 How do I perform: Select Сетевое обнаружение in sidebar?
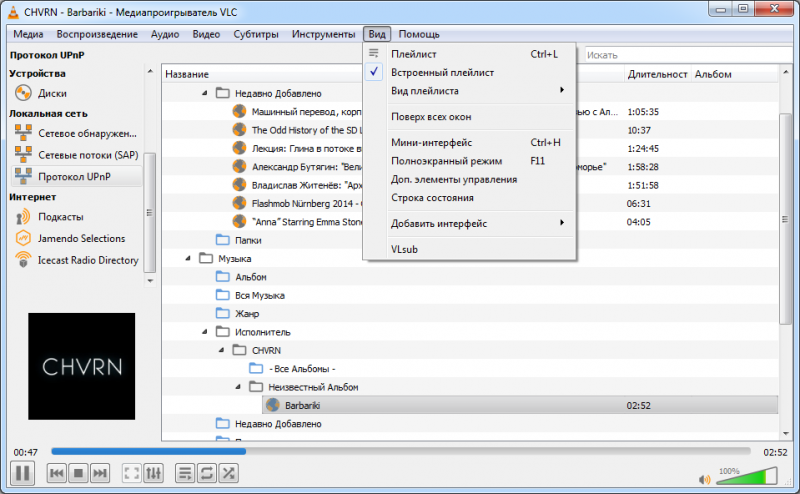pyautogui.click(x=77, y=133)
